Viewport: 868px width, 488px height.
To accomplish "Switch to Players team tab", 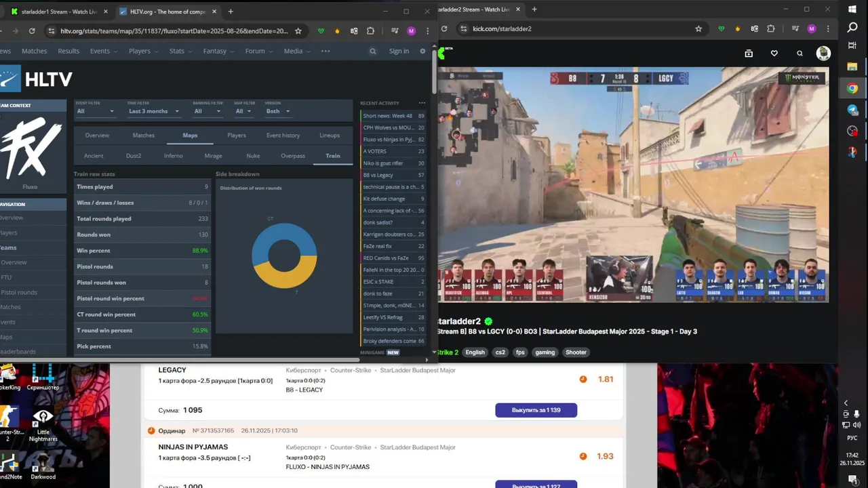I will 237,136.
